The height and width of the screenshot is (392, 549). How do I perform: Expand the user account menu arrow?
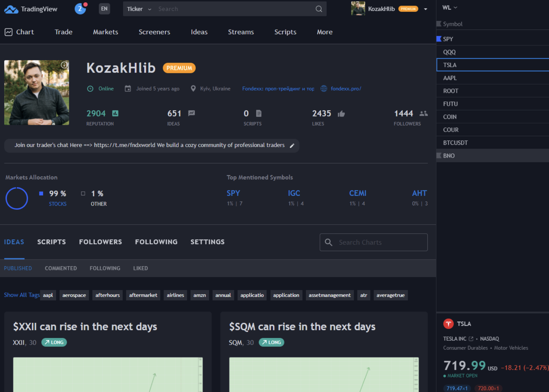pos(426,9)
